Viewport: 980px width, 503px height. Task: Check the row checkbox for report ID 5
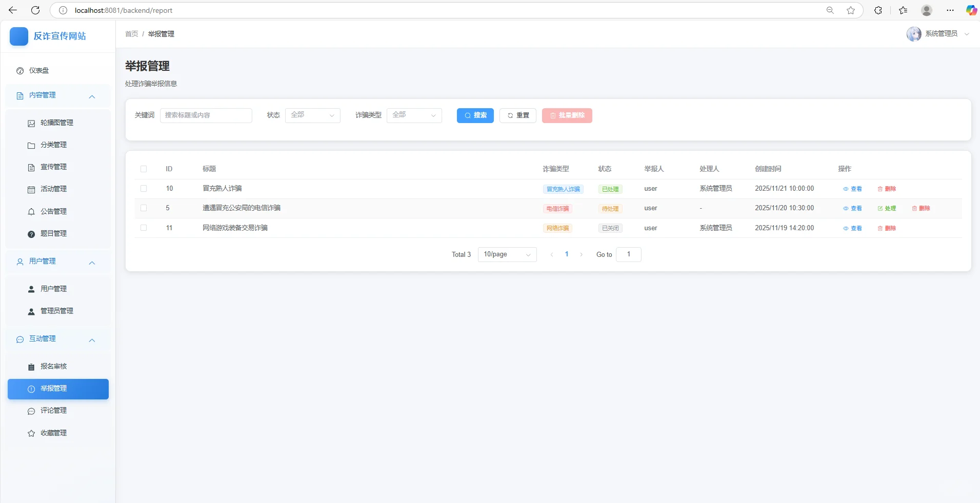[x=144, y=208]
